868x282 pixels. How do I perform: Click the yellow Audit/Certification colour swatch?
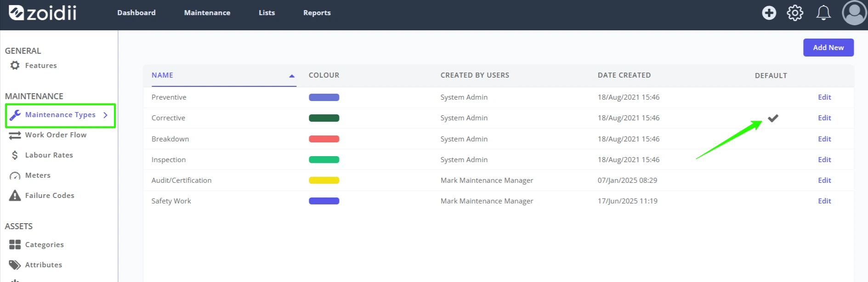click(324, 180)
